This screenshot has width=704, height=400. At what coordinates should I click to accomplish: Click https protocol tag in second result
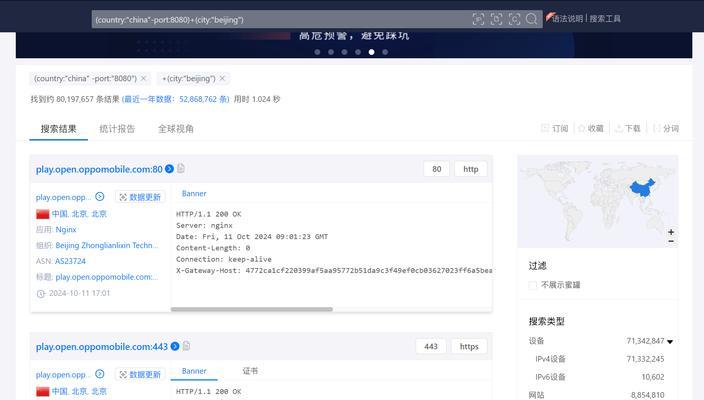[x=469, y=346]
